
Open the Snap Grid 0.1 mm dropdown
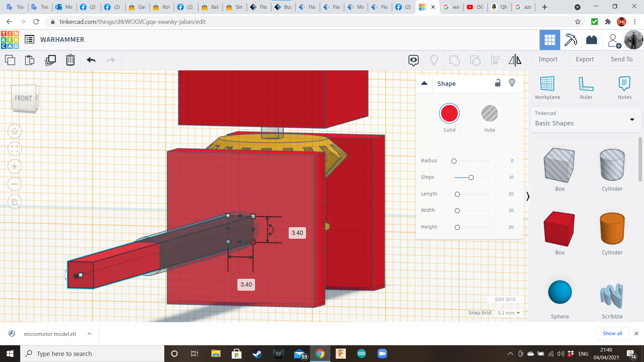[508, 313]
